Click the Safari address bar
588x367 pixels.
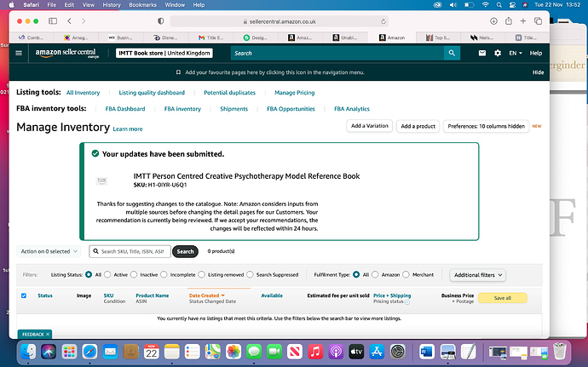(x=279, y=21)
